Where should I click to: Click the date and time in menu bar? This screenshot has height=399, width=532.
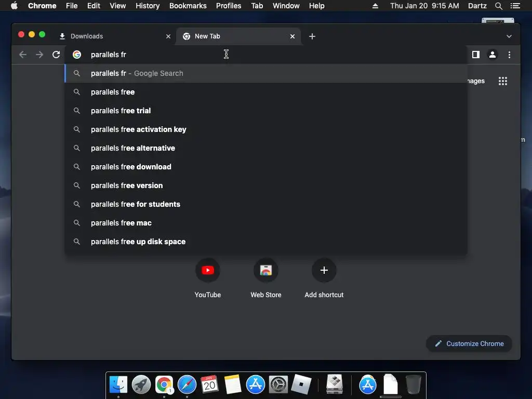point(424,6)
